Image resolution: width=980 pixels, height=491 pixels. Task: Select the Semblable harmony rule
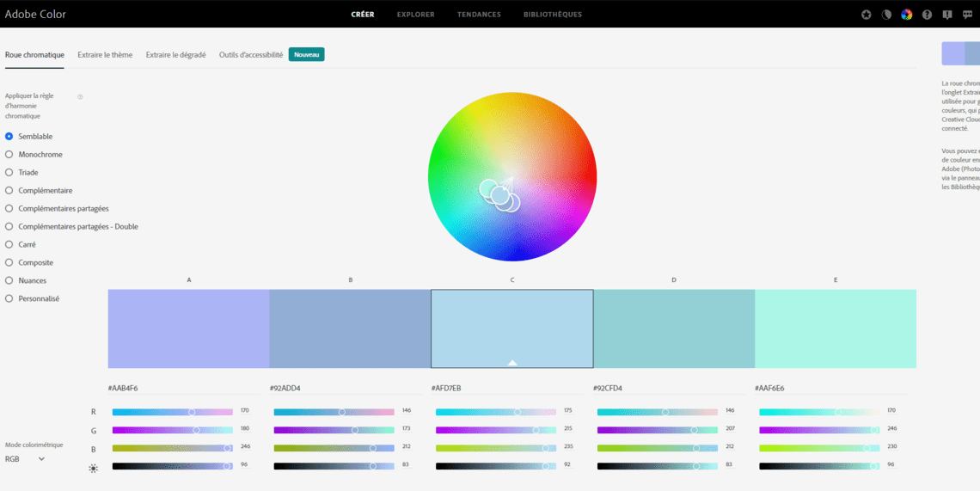pyautogui.click(x=28, y=137)
